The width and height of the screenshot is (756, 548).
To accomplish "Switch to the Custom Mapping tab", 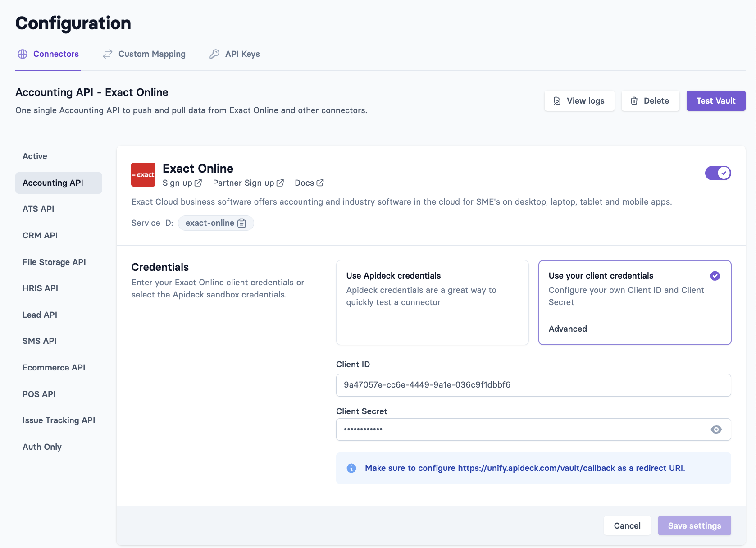I will (144, 54).
